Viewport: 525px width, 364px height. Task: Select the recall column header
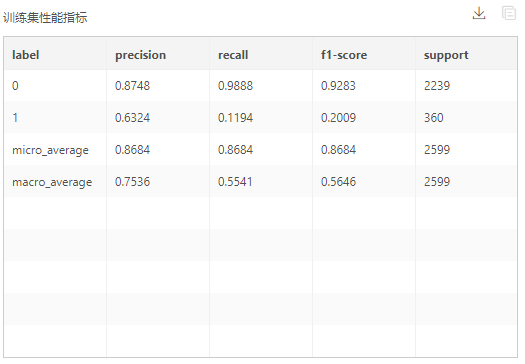[x=233, y=55]
